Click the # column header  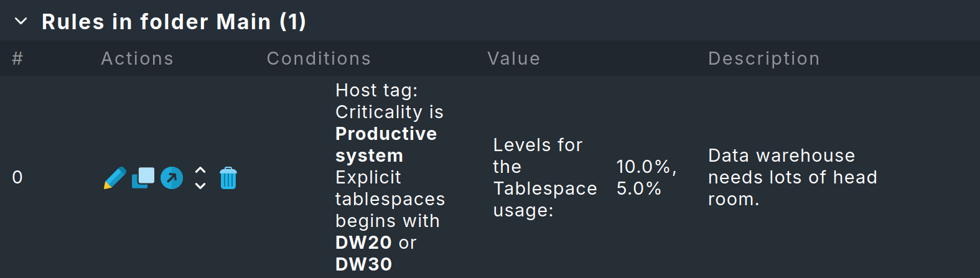click(x=17, y=58)
